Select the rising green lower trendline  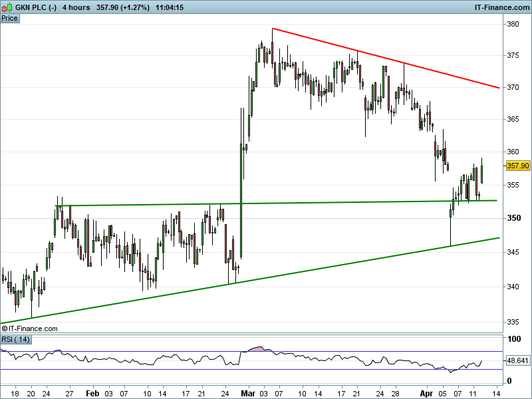[x=250, y=280]
